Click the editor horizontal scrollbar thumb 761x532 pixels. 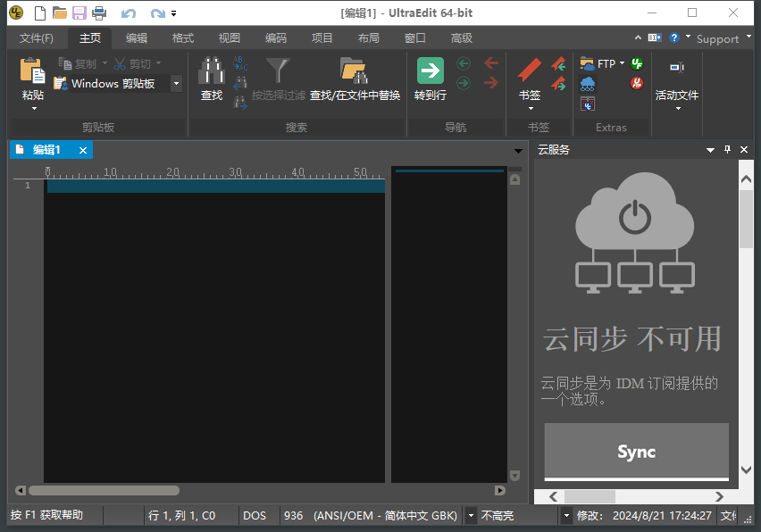coord(104,490)
